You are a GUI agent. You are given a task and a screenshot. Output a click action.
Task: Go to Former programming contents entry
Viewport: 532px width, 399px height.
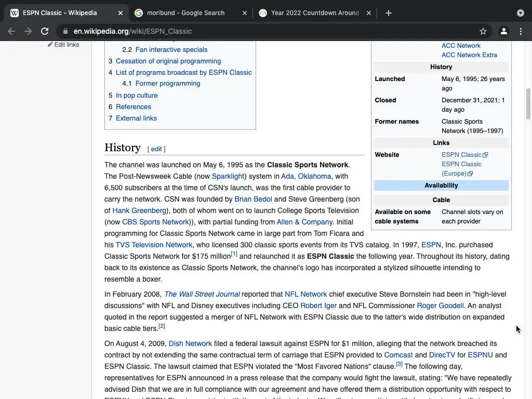coord(168,84)
